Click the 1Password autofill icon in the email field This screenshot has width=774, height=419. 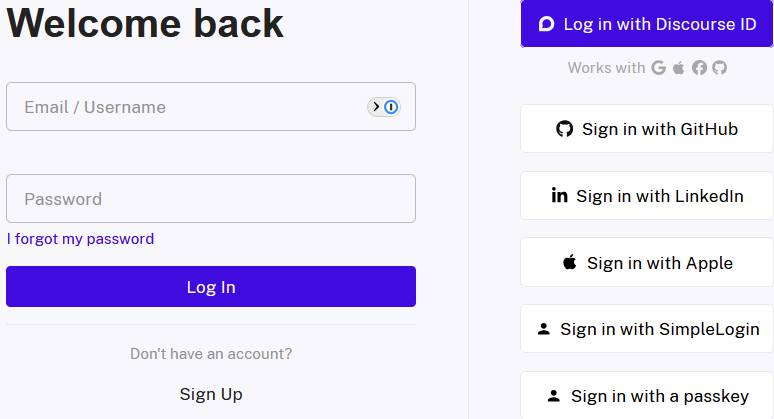(385, 107)
